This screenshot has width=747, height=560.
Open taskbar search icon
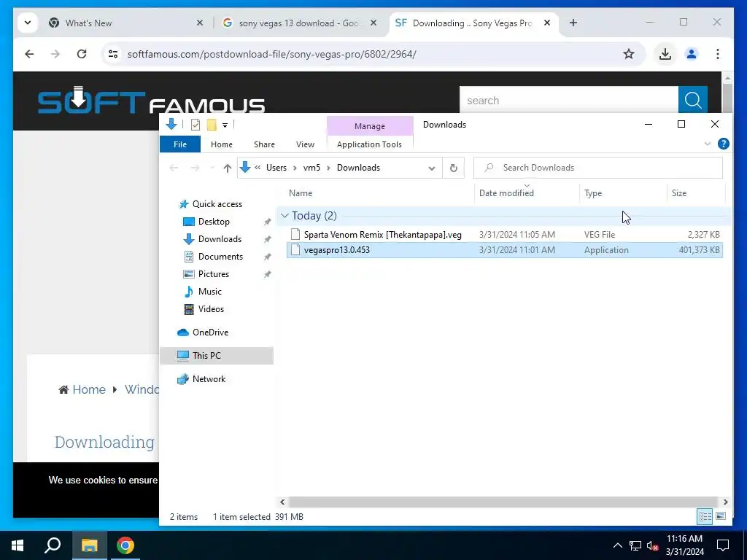point(53,545)
